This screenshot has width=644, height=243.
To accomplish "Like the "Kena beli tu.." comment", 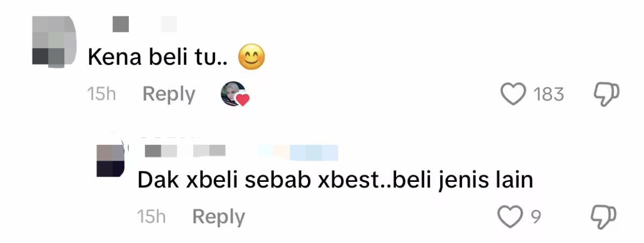I will pyautogui.click(x=513, y=94).
